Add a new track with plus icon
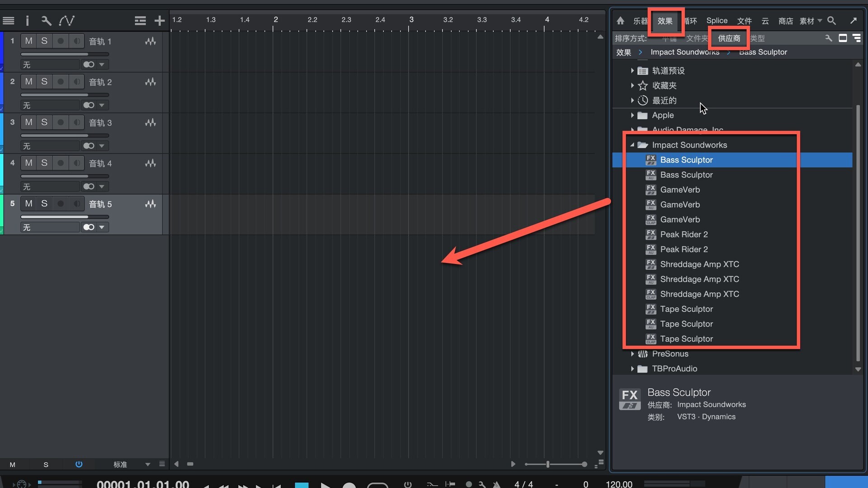This screenshot has height=488, width=868. coord(159,21)
